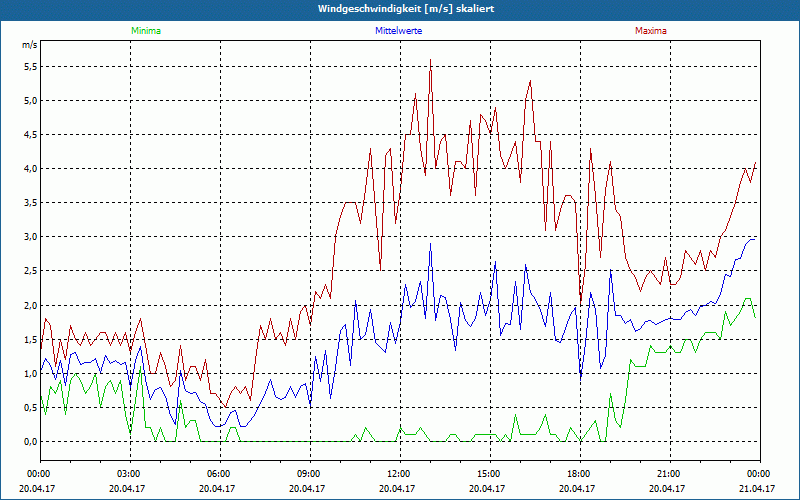
Task: Click the "4,5" y-axis value
Action: point(30,135)
